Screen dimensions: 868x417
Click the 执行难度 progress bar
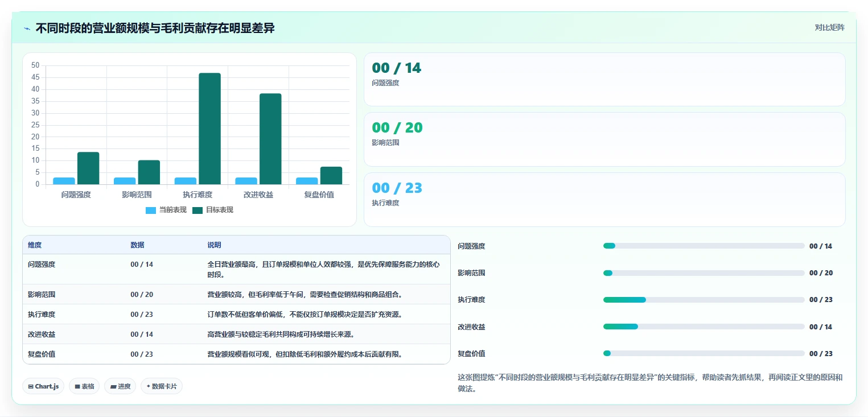[704, 300]
